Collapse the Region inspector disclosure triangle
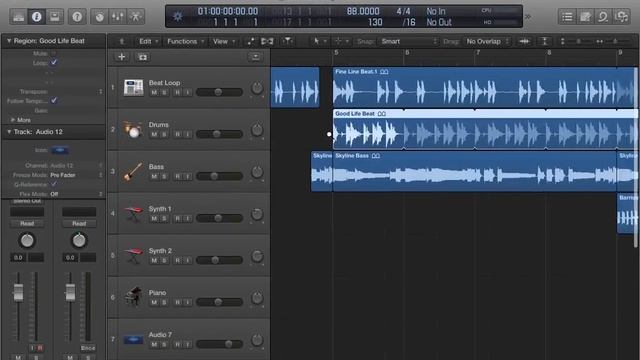The width and height of the screenshot is (640, 360). click(9, 41)
